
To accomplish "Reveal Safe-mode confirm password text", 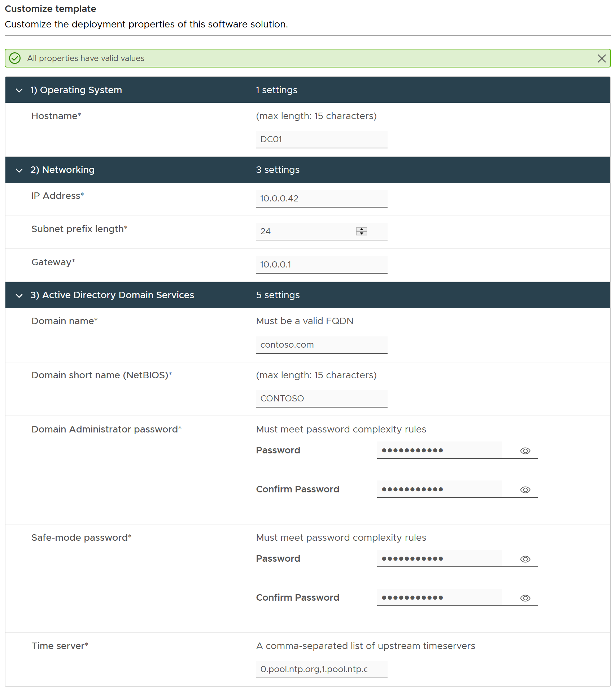I will pos(525,598).
